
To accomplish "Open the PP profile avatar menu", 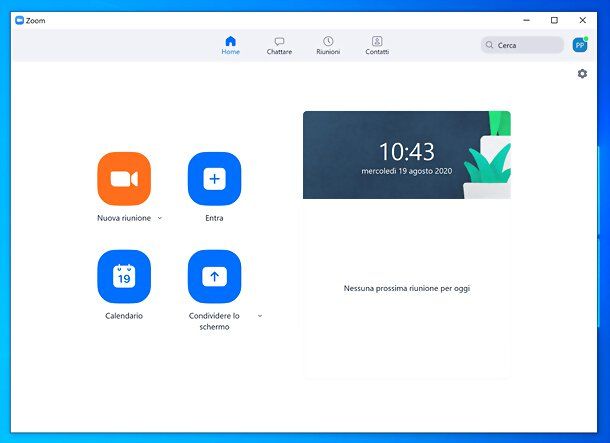I will pyautogui.click(x=580, y=45).
